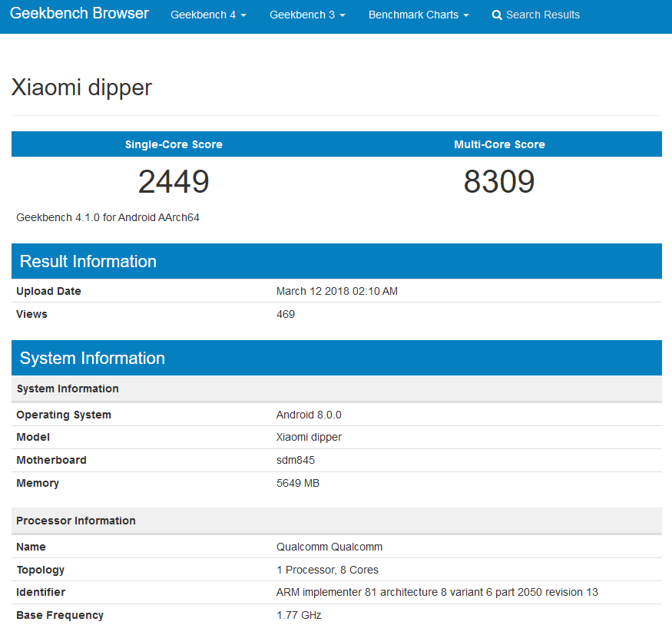Viewport: 672px width, 625px height.
Task: Expand the Geekbench 4 dropdown menu
Action: [x=208, y=15]
